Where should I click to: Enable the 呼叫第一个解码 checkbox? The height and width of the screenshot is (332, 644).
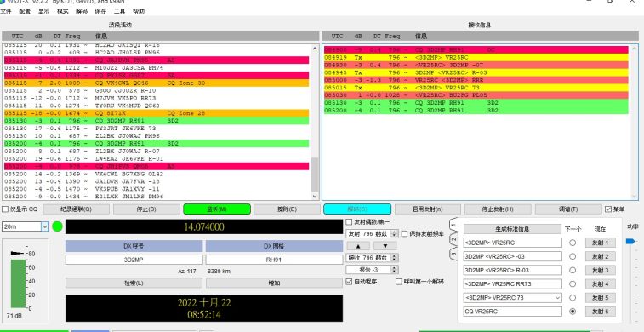(398, 282)
